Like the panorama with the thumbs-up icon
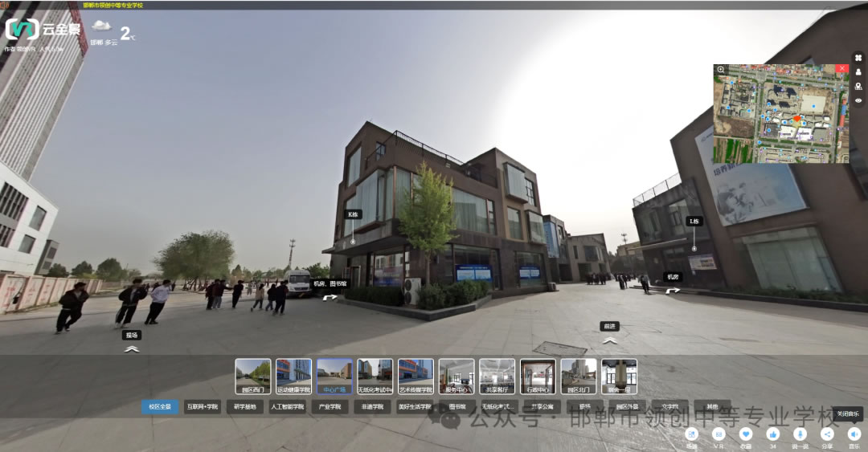This screenshot has height=452, width=868. (x=773, y=435)
